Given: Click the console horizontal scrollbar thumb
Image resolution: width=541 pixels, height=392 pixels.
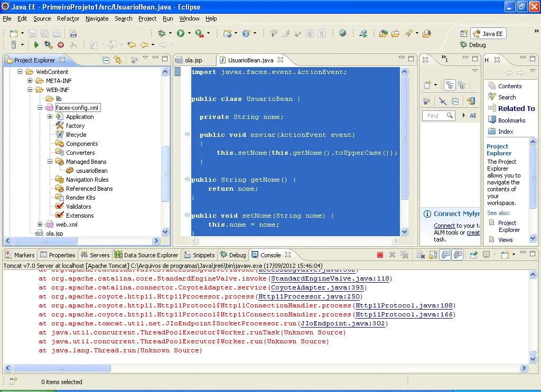Looking at the screenshot, I should coord(62,368).
